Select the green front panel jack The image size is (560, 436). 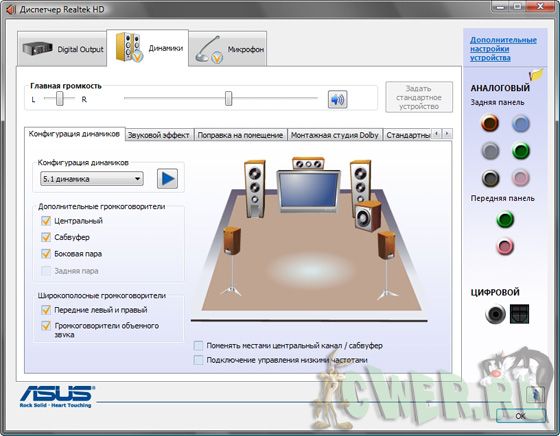[505, 219]
